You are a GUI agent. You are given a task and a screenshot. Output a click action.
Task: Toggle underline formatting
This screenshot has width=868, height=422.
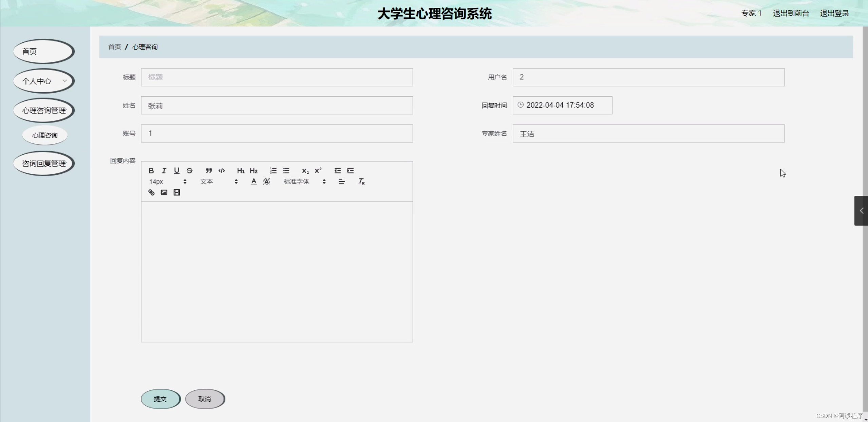pos(177,171)
